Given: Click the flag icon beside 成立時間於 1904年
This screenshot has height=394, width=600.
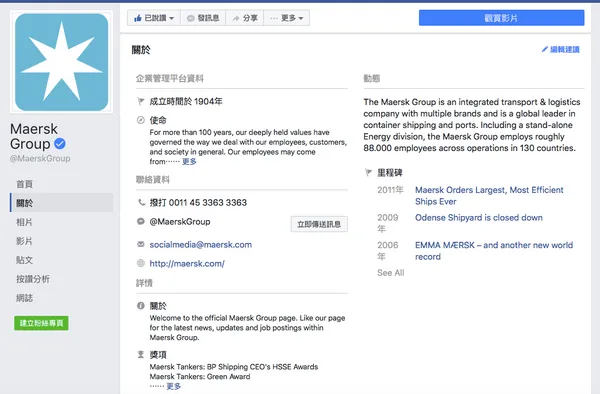Looking at the screenshot, I should (x=141, y=101).
